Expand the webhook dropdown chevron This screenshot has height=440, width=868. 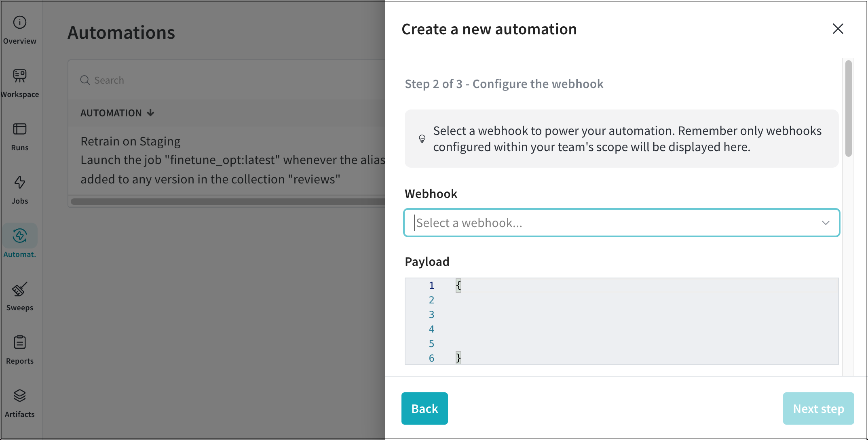pyautogui.click(x=825, y=223)
